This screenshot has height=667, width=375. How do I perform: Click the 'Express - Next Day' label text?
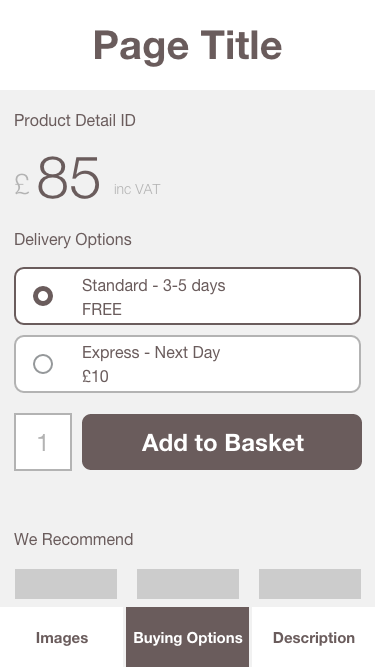[x=151, y=353]
